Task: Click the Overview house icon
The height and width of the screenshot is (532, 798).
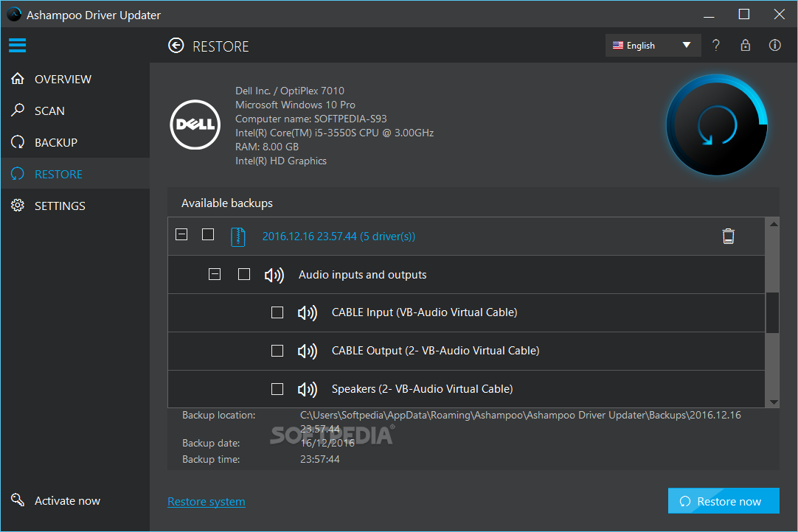Action: 18,79
